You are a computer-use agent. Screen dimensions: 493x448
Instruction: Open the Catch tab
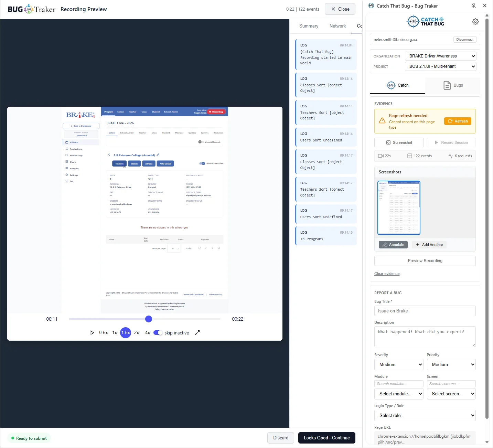(x=397, y=85)
